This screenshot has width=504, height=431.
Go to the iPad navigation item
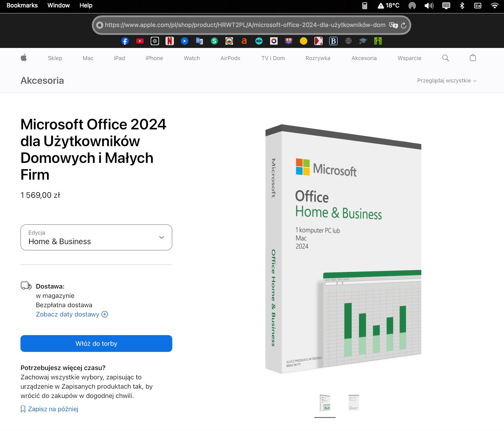(119, 58)
